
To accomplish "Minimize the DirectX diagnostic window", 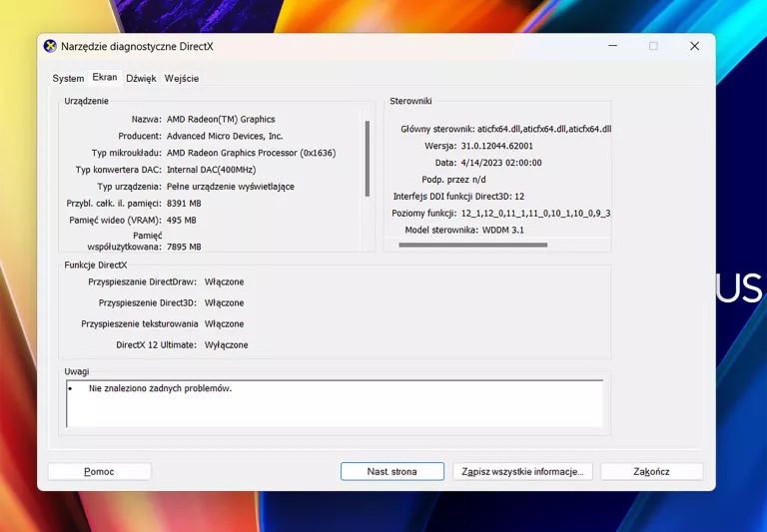I will coord(612,46).
